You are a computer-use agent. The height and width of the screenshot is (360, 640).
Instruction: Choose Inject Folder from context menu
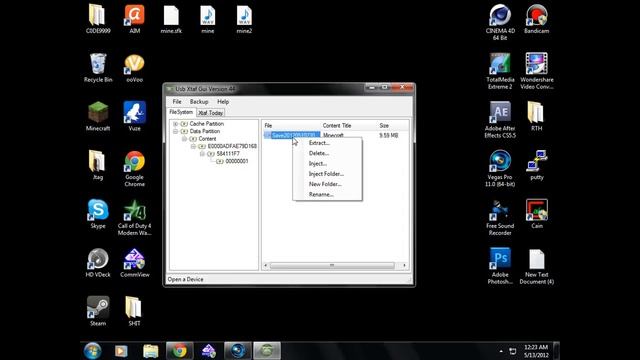326,173
